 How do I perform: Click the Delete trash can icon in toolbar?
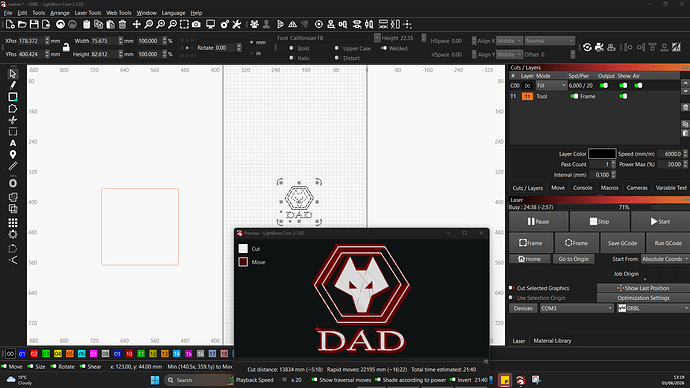(x=123, y=25)
